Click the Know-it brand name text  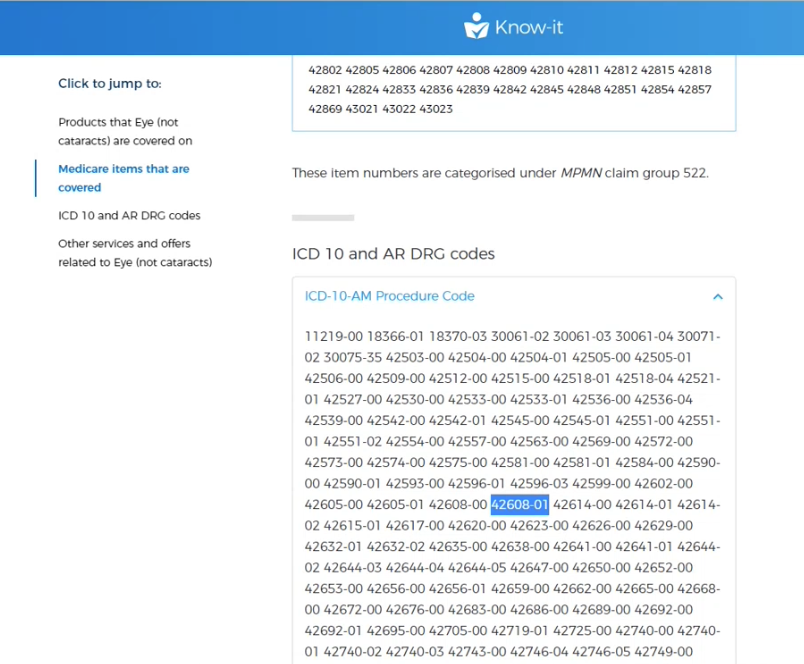pos(529,27)
